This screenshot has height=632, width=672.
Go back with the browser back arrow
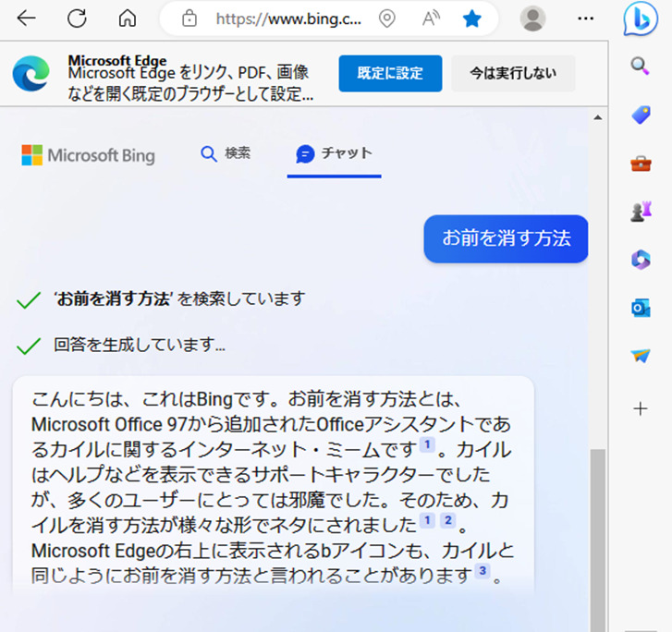click(x=26, y=18)
